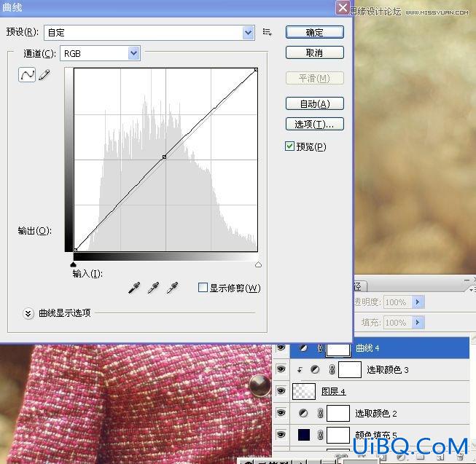Enable the 显示修剪(W) checkbox
476x464 pixels.
point(203,287)
